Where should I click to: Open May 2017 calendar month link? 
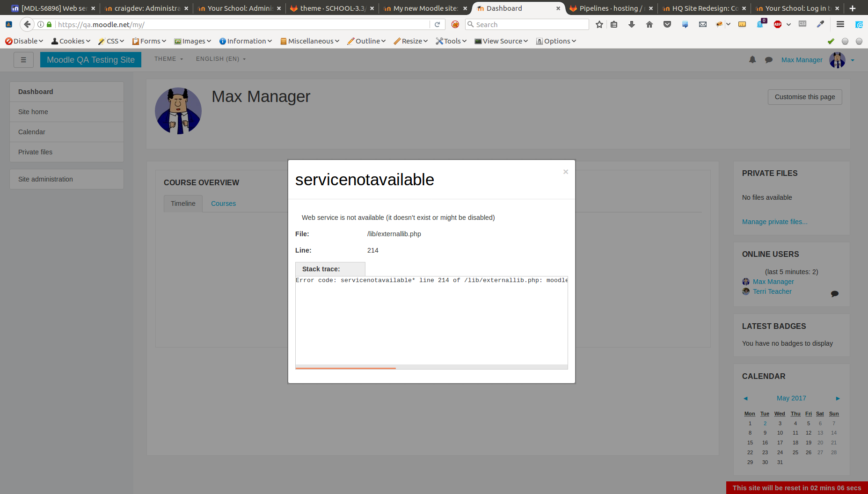pyautogui.click(x=791, y=398)
